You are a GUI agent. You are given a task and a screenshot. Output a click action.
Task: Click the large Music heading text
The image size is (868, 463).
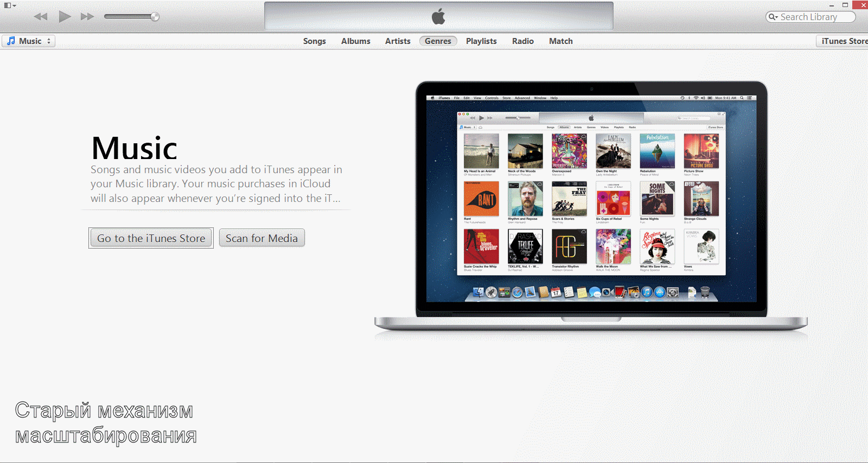135,148
